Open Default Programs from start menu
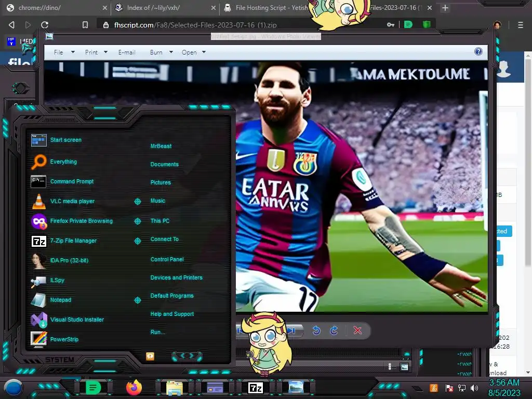The height and width of the screenshot is (399, 532). coord(172,296)
